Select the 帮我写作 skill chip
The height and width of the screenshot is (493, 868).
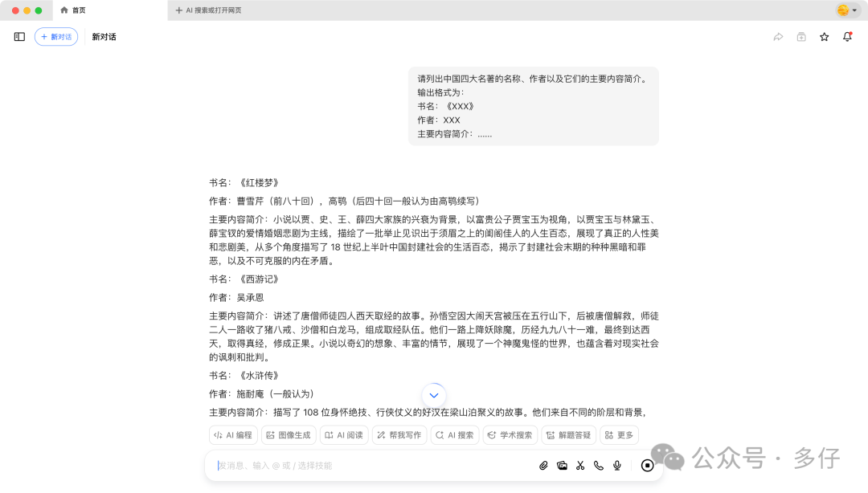pos(399,435)
